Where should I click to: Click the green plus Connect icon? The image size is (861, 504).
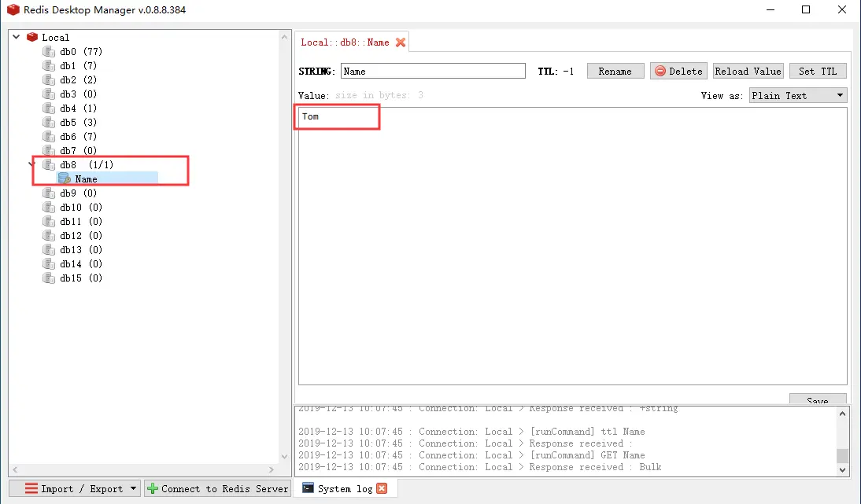tap(153, 488)
